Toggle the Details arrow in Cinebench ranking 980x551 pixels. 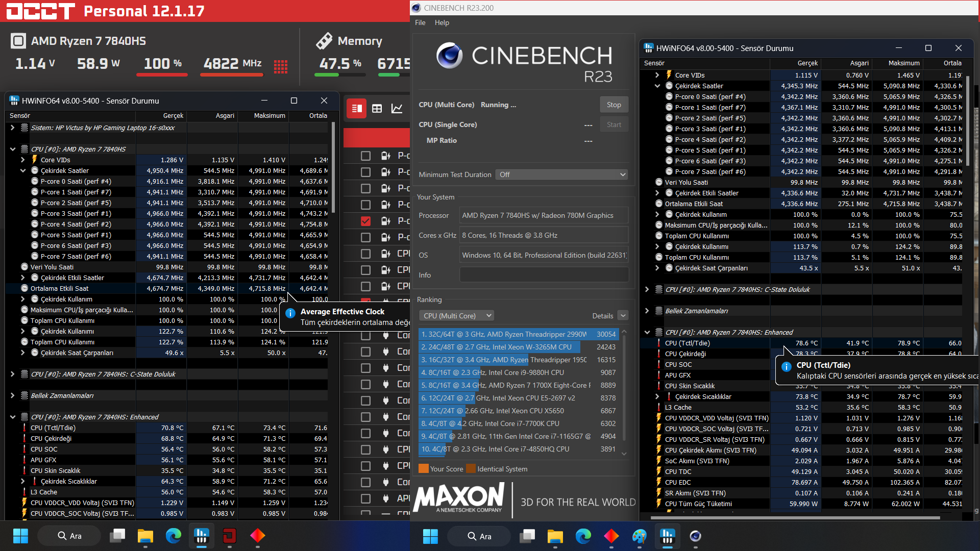[x=623, y=316]
